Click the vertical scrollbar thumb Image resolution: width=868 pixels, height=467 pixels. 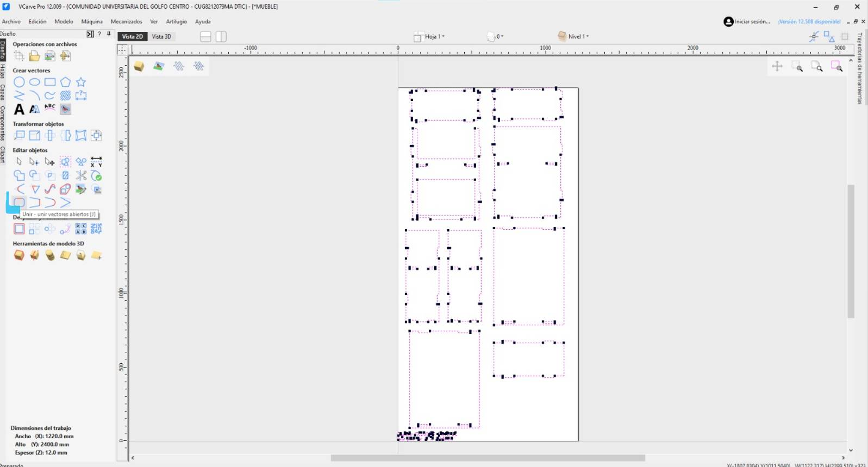click(851, 251)
